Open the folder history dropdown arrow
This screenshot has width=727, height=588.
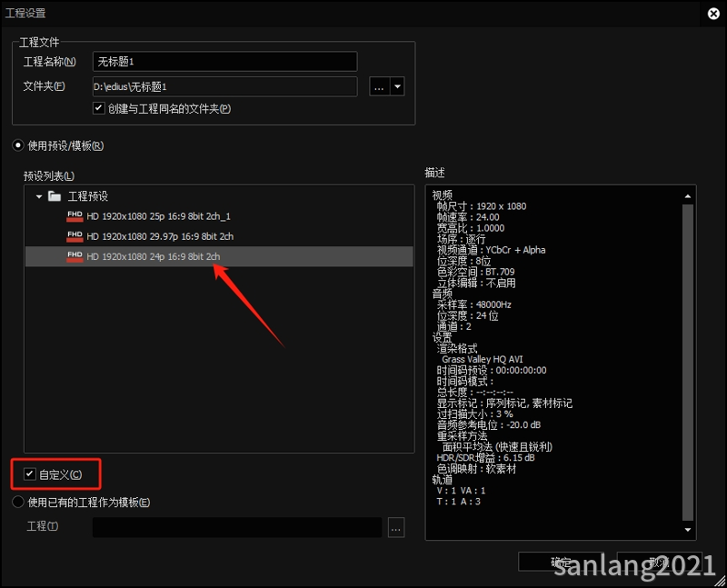tap(397, 86)
